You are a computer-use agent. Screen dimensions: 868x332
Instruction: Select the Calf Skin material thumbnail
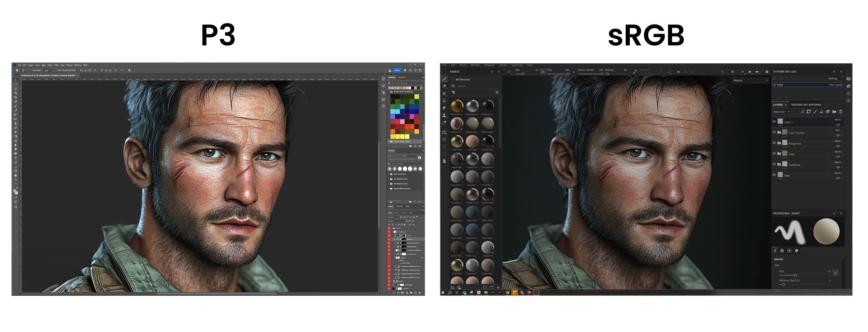tap(472, 141)
